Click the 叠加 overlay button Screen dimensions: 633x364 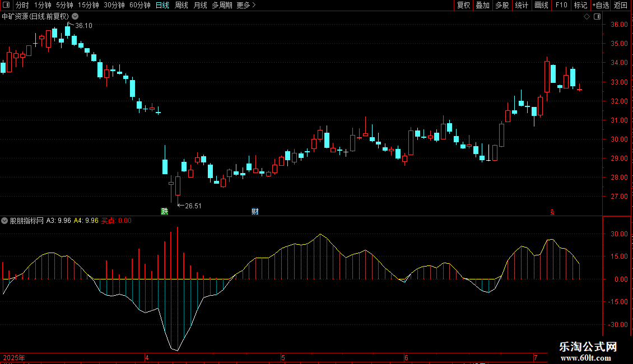[x=482, y=5]
